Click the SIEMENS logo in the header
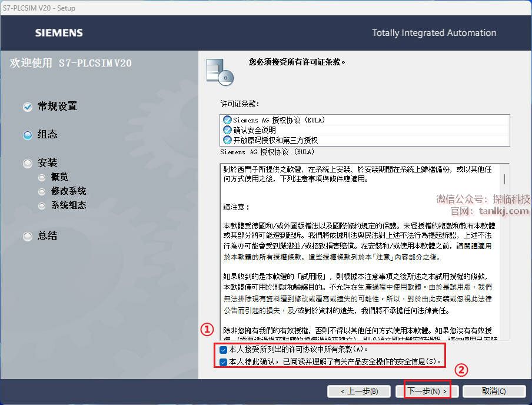 point(59,33)
